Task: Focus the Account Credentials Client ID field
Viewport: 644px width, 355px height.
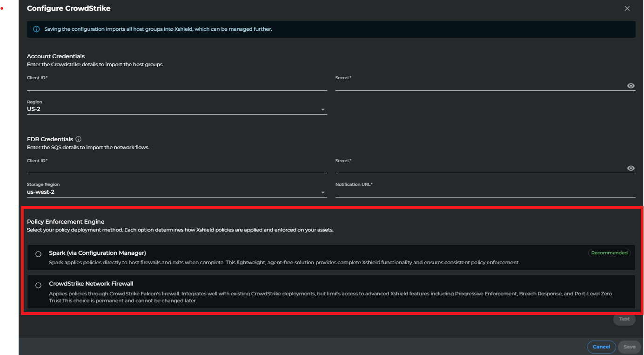Action: pyautogui.click(x=177, y=85)
